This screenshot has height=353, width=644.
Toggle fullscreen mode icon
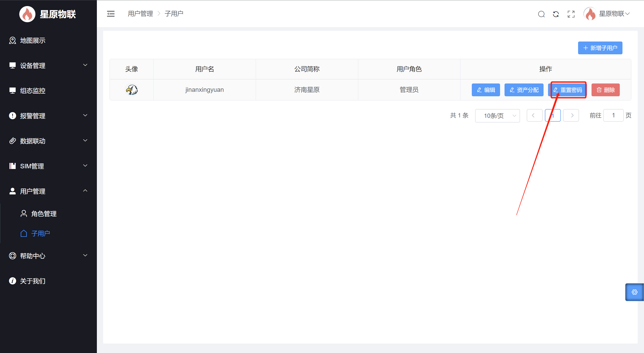[571, 14]
